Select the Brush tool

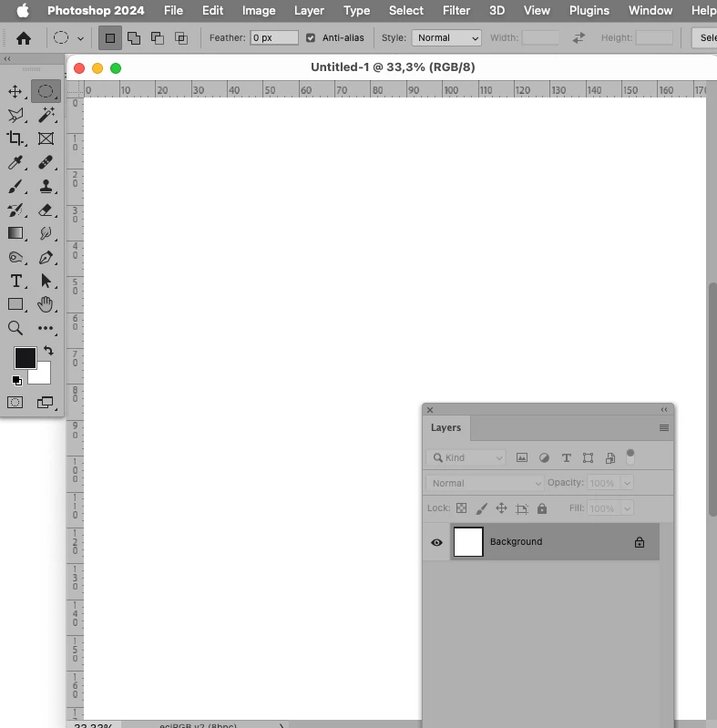click(15, 186)
